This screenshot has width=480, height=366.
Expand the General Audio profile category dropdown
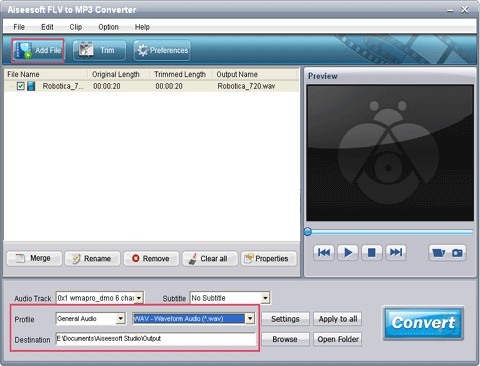[x=121, y=319]
